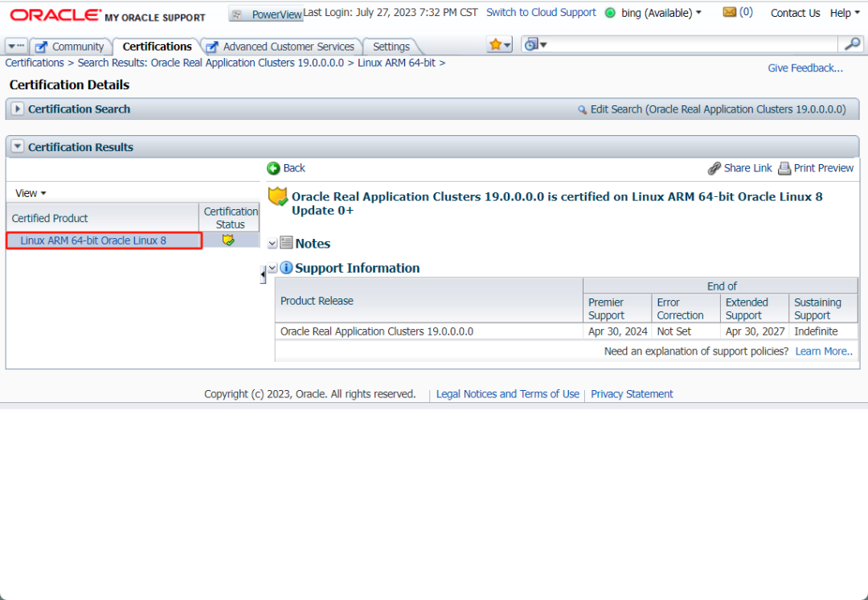Click the certification status shield in the row

click(228, 240)
